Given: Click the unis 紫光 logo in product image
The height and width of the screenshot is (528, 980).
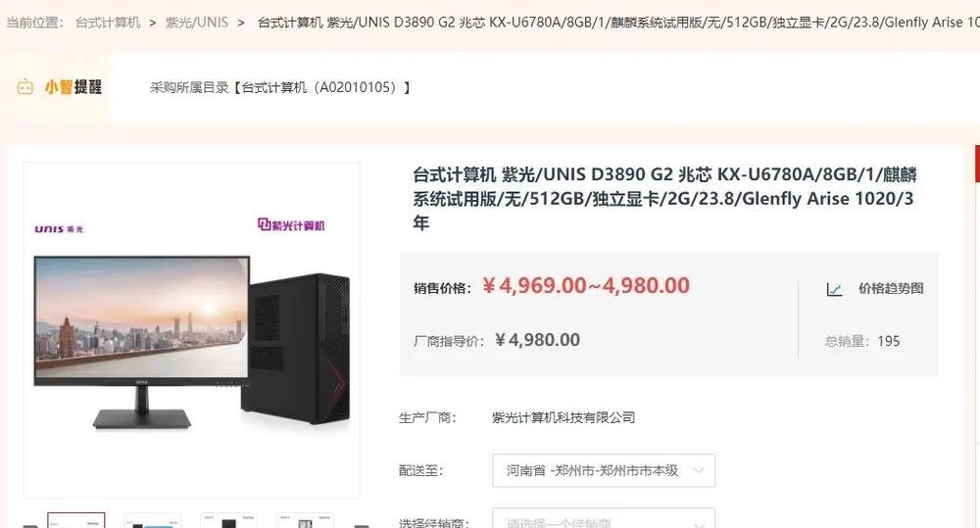Looking at the screenshot, I should point(59,229).
